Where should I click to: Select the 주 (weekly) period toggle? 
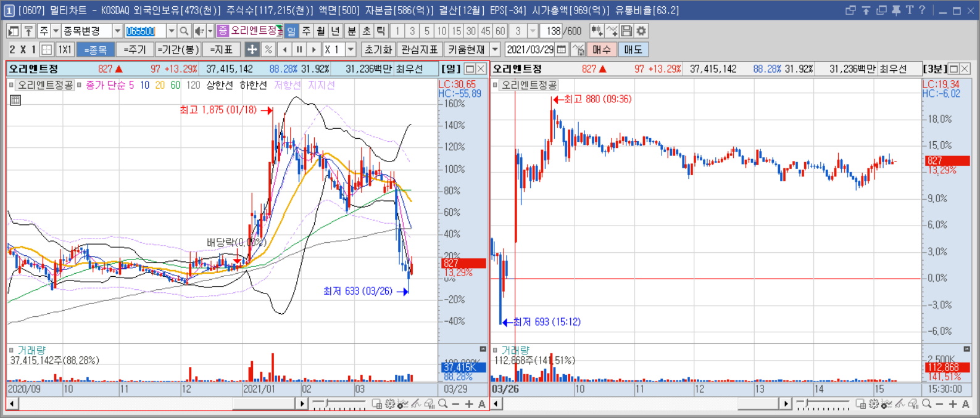coord(306,31)
